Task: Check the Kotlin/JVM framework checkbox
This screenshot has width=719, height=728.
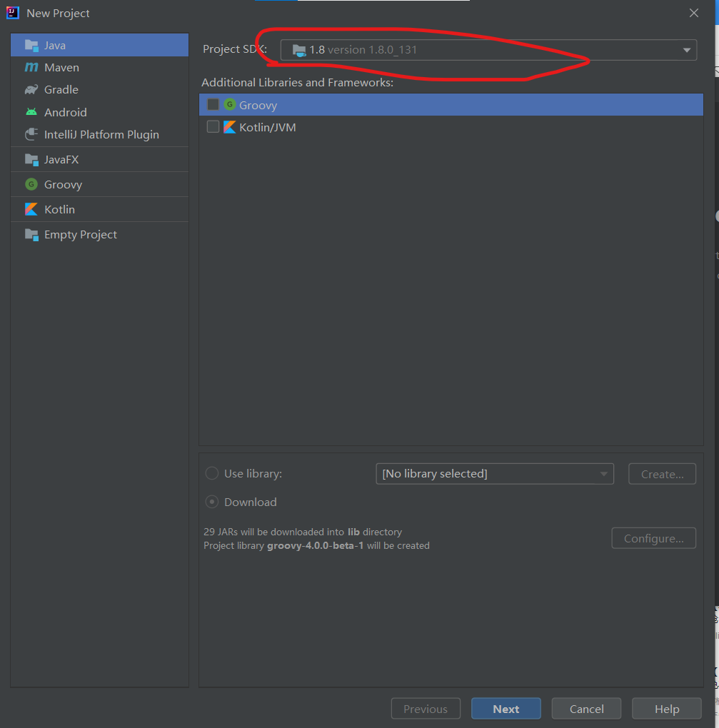Action: [213, 127]
